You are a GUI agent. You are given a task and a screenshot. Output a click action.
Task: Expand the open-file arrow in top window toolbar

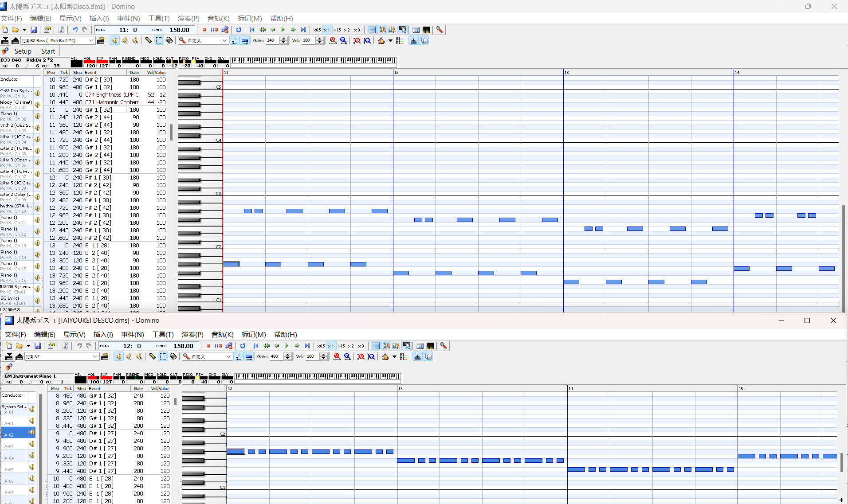click(24, 30)
